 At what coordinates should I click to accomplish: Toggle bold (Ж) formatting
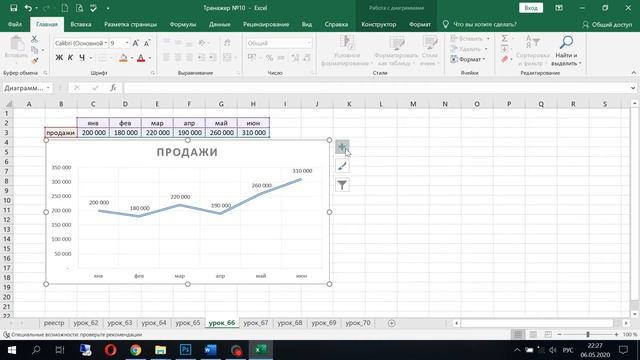tap(59, 58)
